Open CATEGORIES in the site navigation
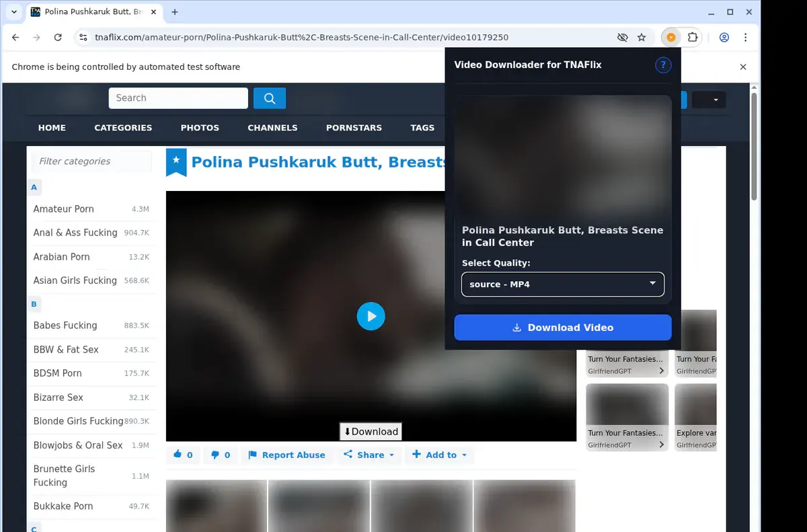 tap(123, 128)
